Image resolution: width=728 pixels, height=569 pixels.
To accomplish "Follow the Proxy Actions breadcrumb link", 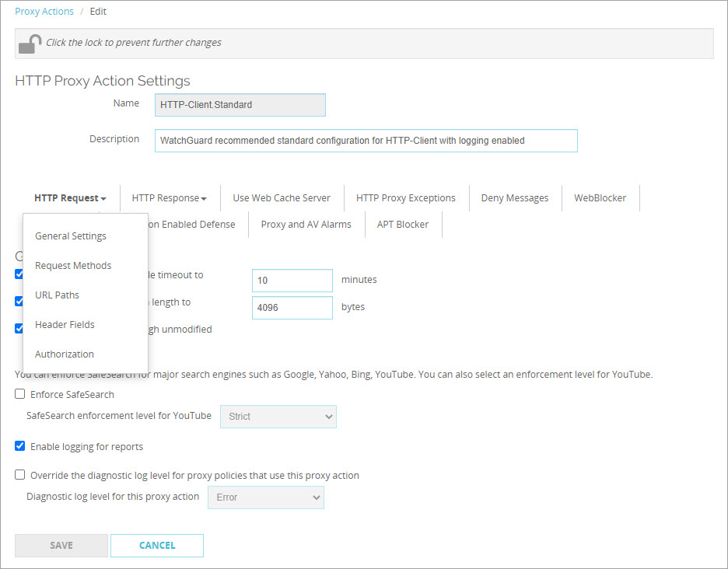I will 44,11.
